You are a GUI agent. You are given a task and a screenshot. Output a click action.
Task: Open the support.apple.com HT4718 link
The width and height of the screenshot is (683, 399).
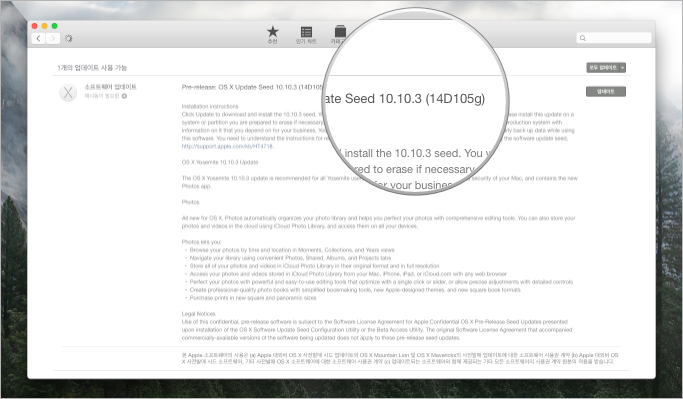tap(227, 146)
